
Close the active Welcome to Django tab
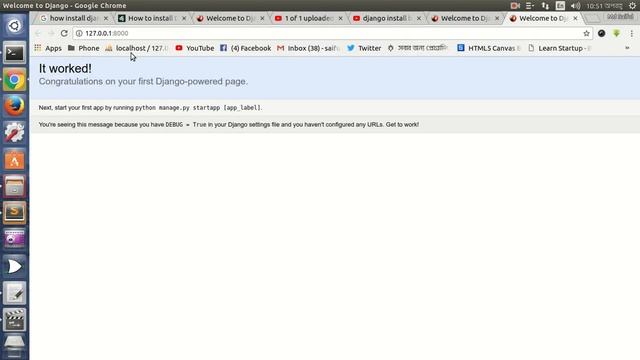click(576, 18)
